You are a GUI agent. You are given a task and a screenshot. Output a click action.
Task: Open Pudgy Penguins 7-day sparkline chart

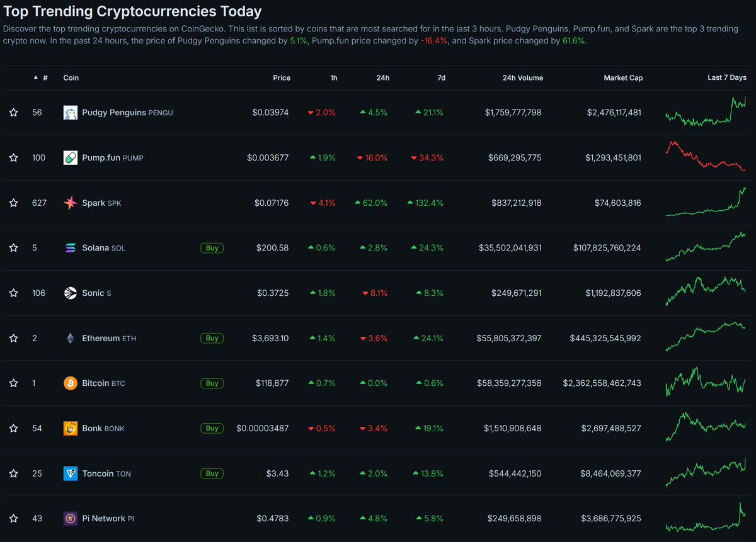click(706, 111)
